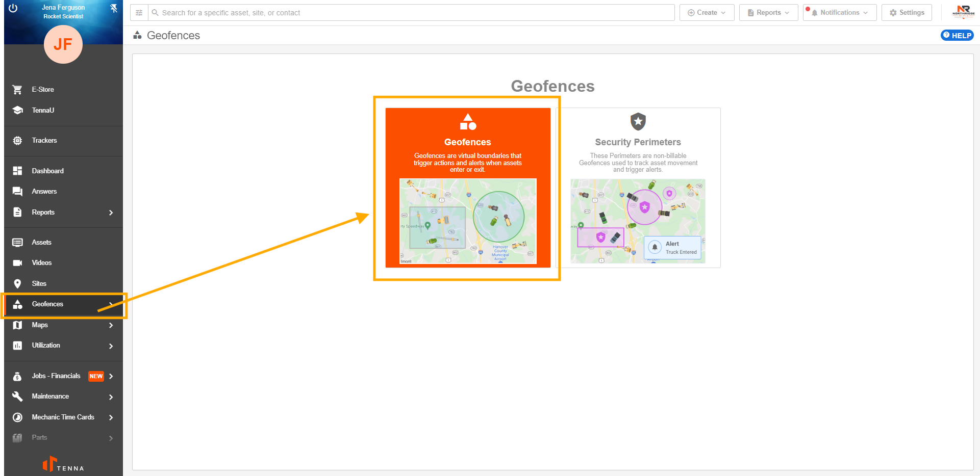
Task: Click the Assets list icon
Action: [17, 243]
